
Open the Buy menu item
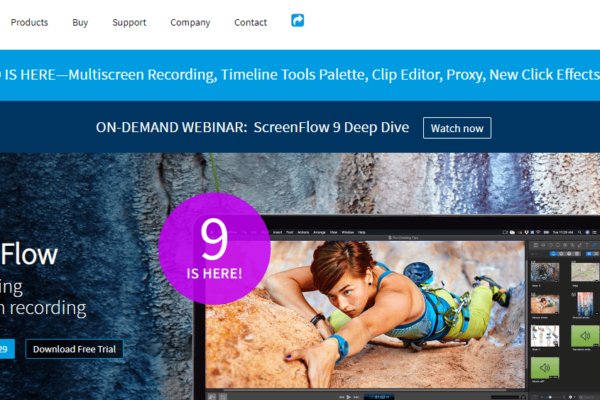[x=80, y=23]
